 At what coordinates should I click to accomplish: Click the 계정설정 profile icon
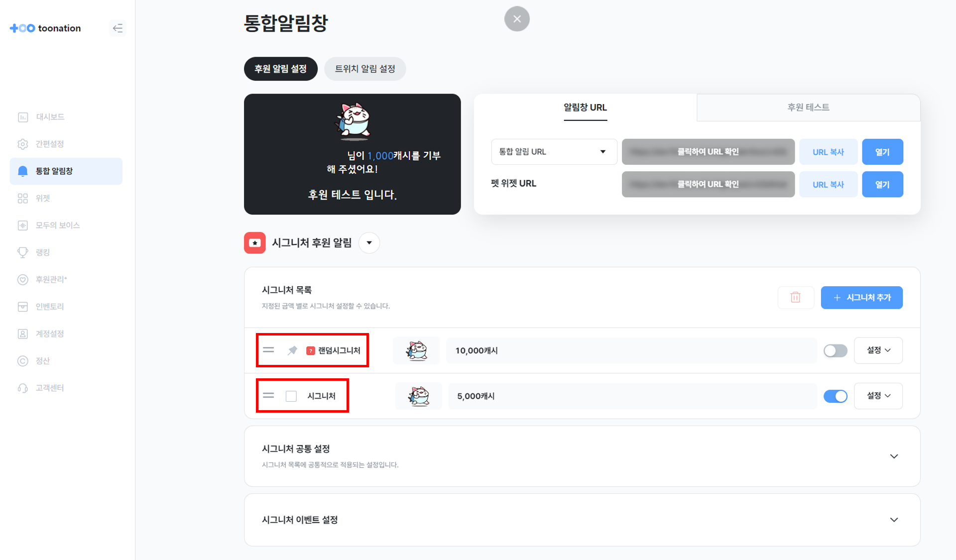pyautogui.click(x=23, y=334)
